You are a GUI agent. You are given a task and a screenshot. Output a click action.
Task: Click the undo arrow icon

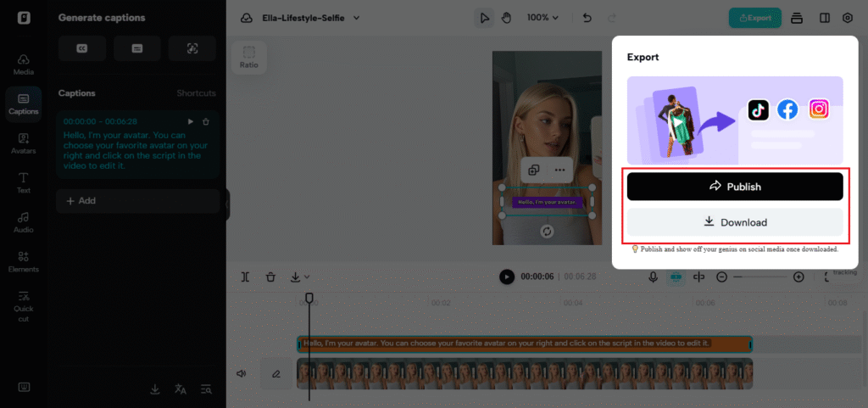587,18
